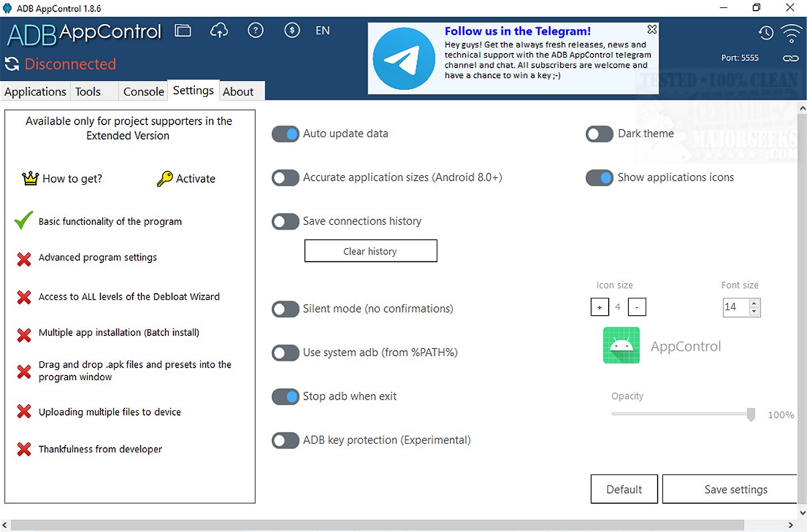Change language via EN selector
Screen dimensions: 807x532
click(x=323, y=31)
